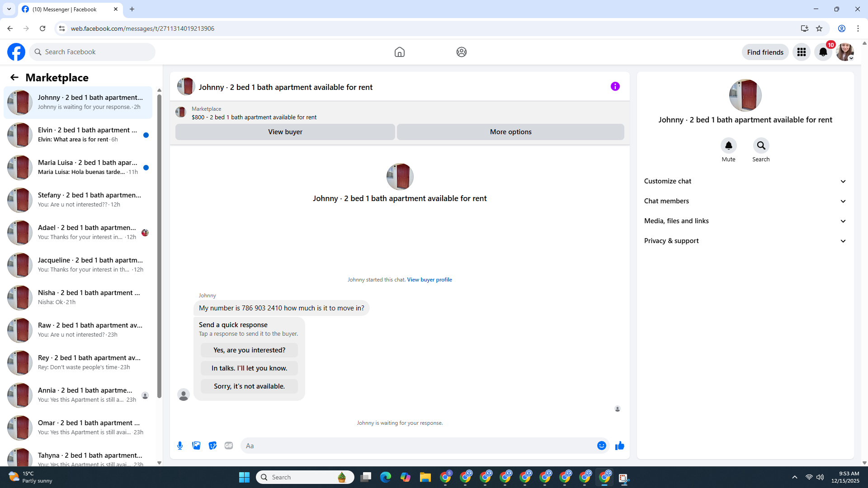
Task: Open the Annia conversation
Action: pos(78,395)
